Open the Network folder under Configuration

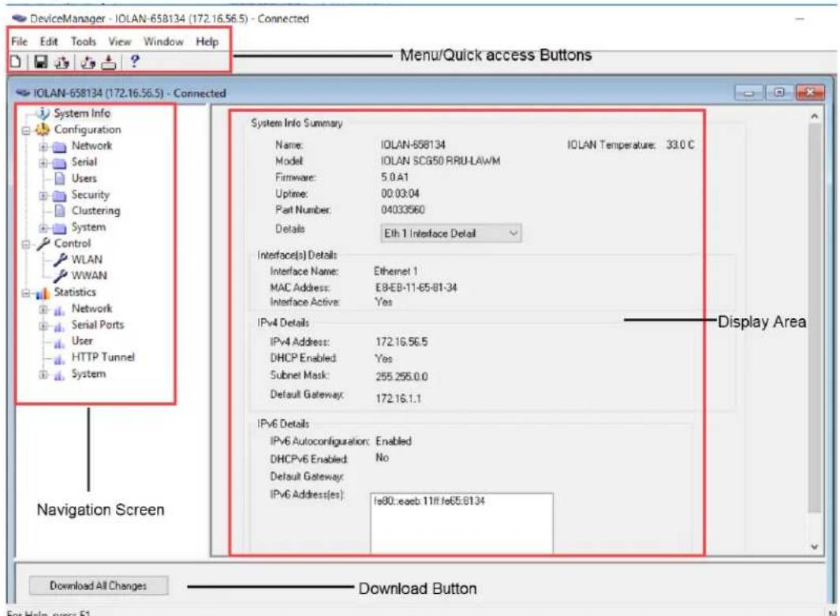pyautogui.click(x=91, y=146)
